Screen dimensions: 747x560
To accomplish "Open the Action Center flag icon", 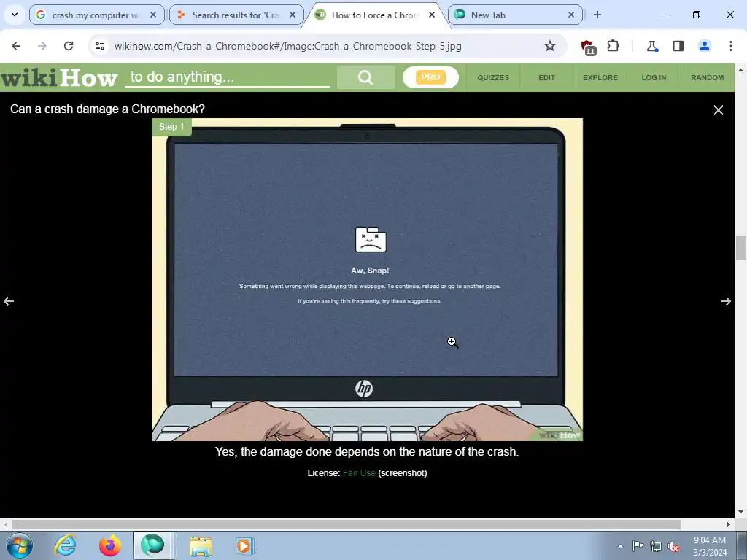I will coord(638,545).
